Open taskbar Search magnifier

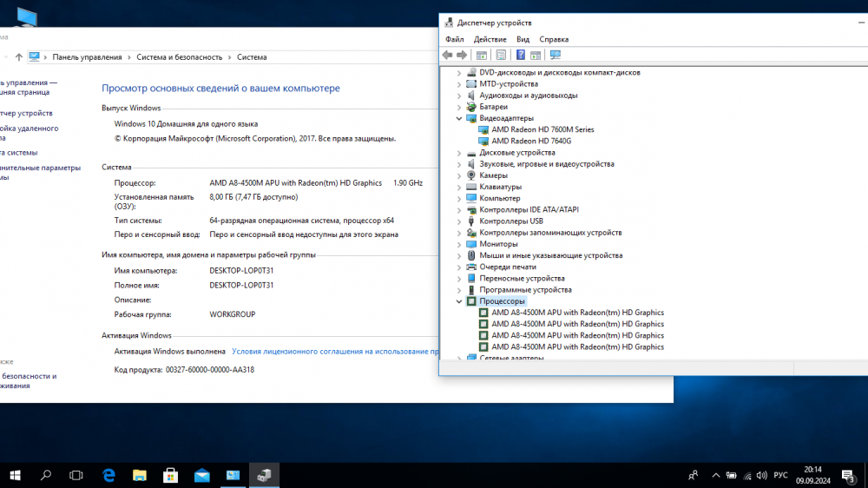(x=45, y=475)
